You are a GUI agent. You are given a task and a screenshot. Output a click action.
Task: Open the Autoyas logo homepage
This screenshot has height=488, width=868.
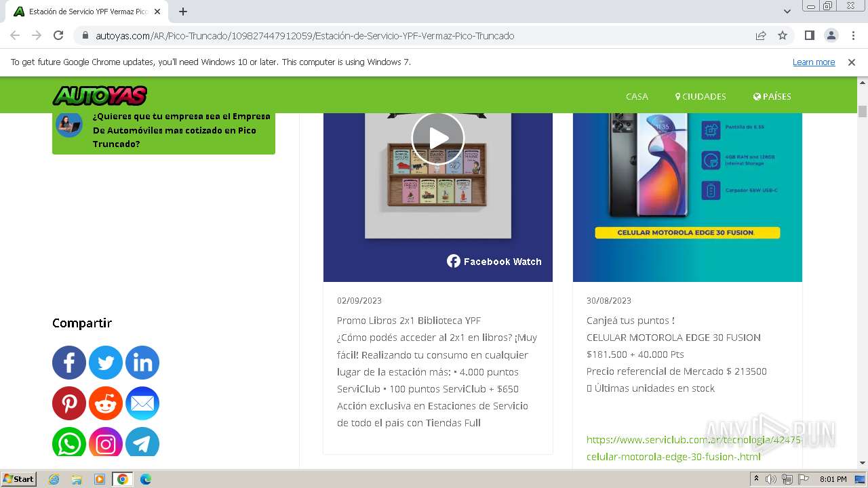click(100, 96)
